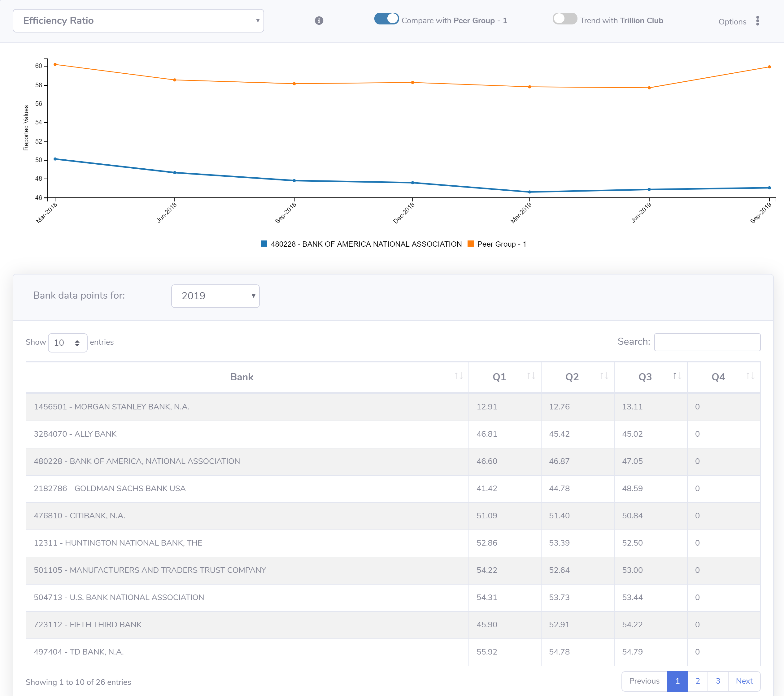784x696 pixels.
Task: Sort by Q1 column arrows
Action: (531, 376)
